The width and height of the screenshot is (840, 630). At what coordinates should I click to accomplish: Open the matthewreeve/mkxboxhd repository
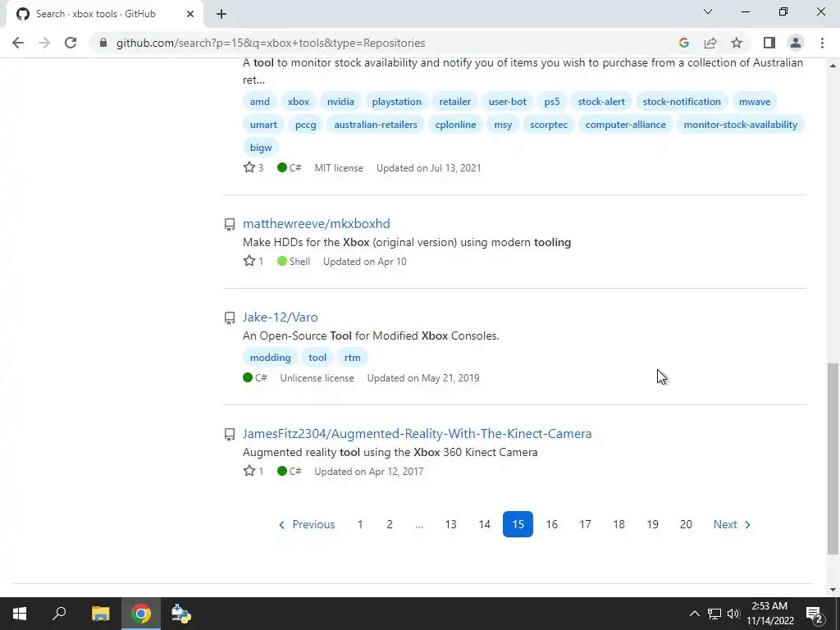[316, 223]
